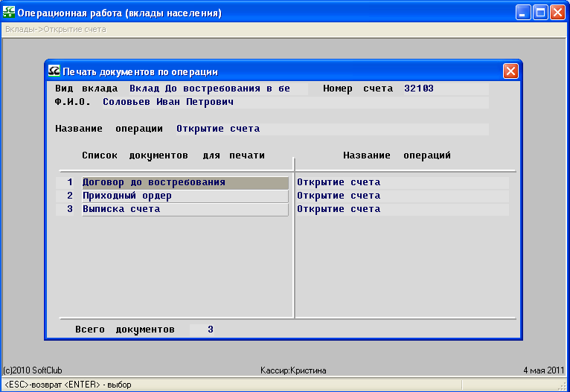Viewport: 570px width, 392px height.
Task: Click the Кассир:Кристина status text
Action: [x=293, y=370]
